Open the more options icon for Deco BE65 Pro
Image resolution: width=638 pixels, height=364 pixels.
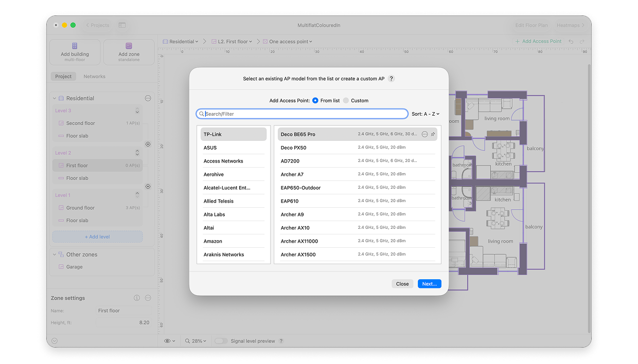[x=424, y=134]
